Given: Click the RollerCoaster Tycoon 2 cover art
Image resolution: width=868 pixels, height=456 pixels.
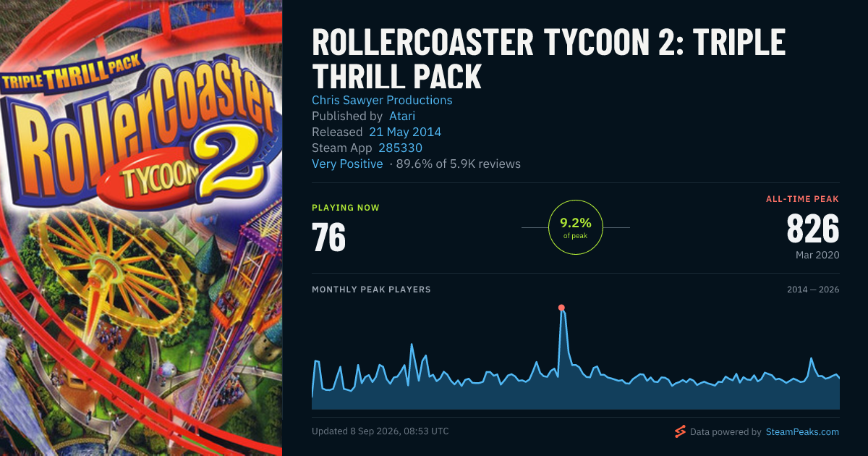Looking at the screenshot, I should pyautogui.click(x=141, y=228).
